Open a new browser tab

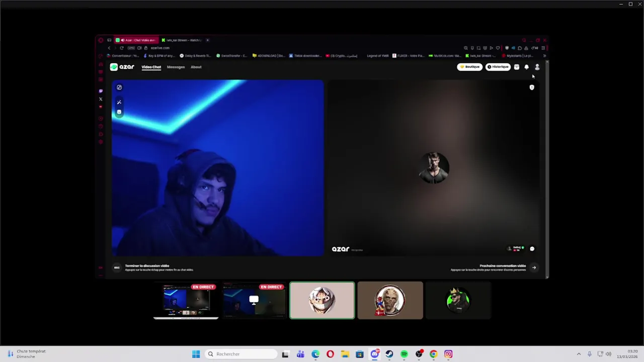click(x=208, y=40)
